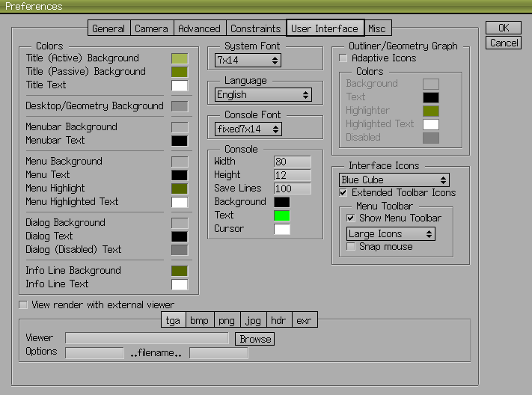Uncheck Show Menu Toolbar

coord(350,218)
